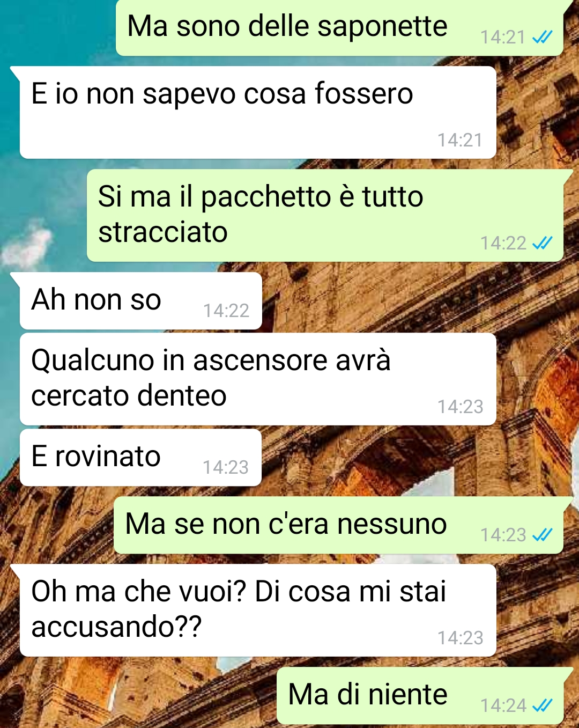Tap the 'Si ma il pacchetto è tutto stracciato' bubble
This screenshot has height=728, width=579.
(x=325, y=216)
